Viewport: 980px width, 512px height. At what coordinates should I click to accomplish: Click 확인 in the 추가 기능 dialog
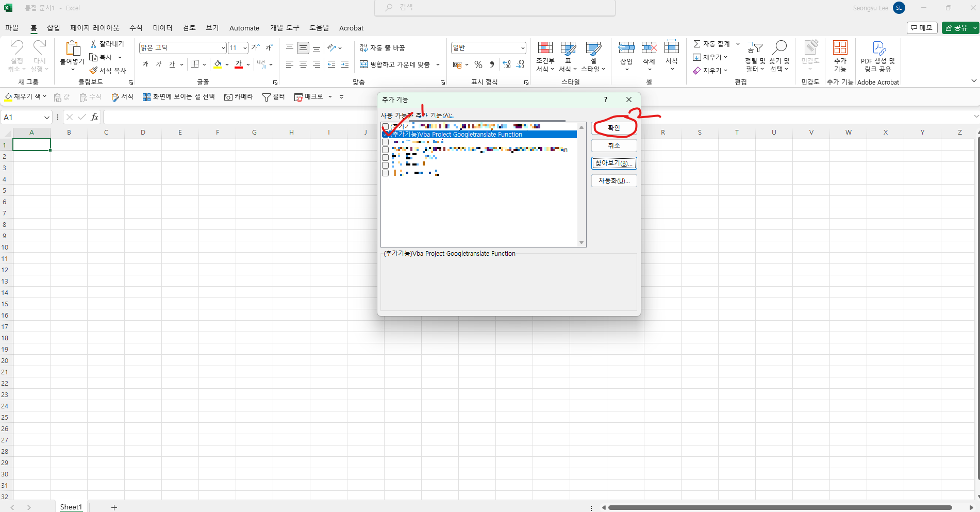(614, 128)
